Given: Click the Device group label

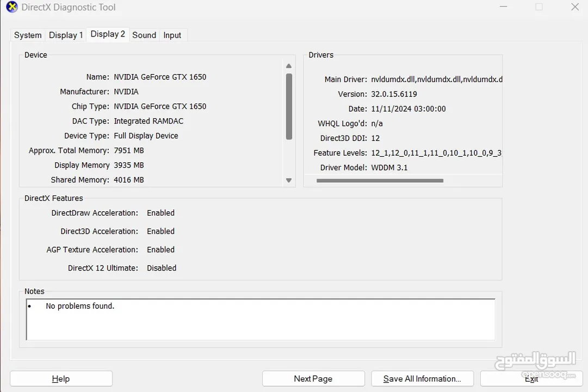Looking at the screenshot, I should 35,55.
